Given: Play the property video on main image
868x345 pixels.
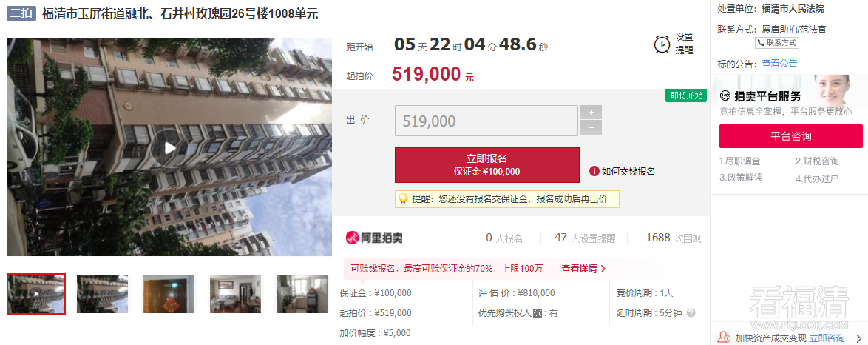Looking at the screenshot, I should pos(170,147).
